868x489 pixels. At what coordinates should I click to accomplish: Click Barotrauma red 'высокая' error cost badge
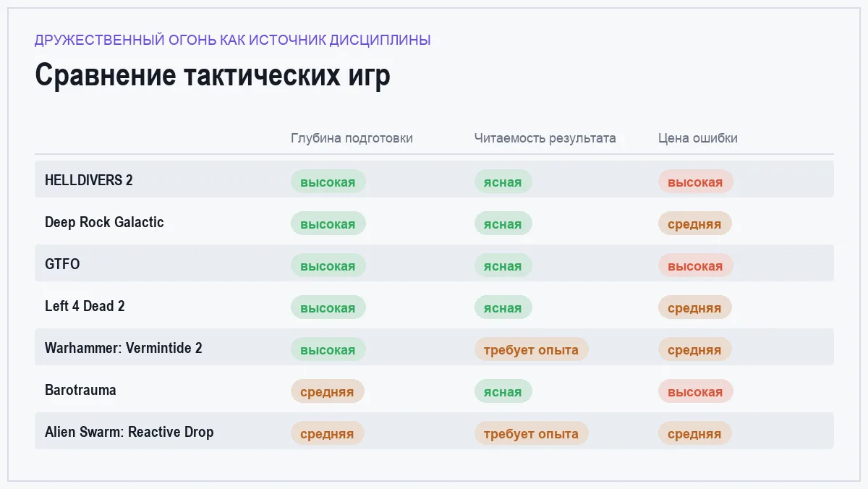[x=696, y=391]
